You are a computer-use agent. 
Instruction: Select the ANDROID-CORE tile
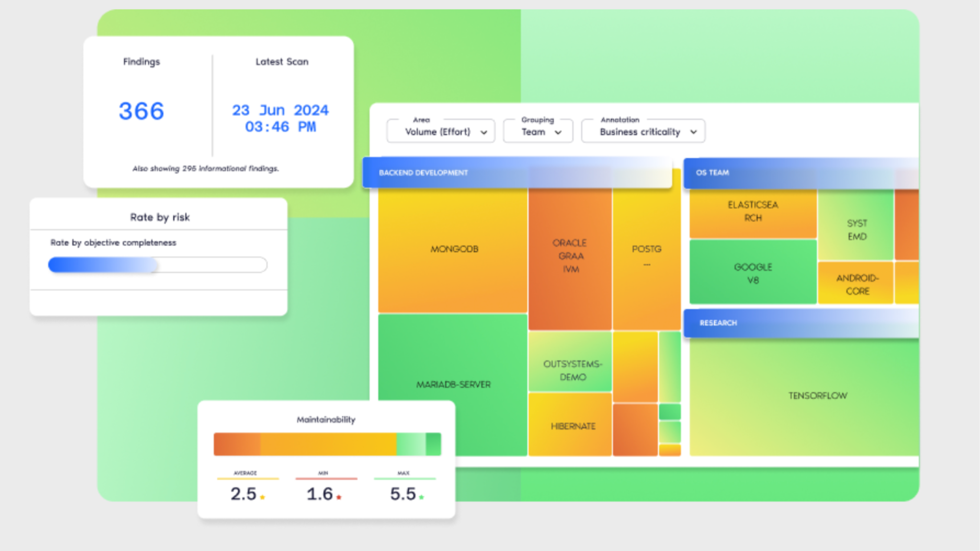(856, 282)
